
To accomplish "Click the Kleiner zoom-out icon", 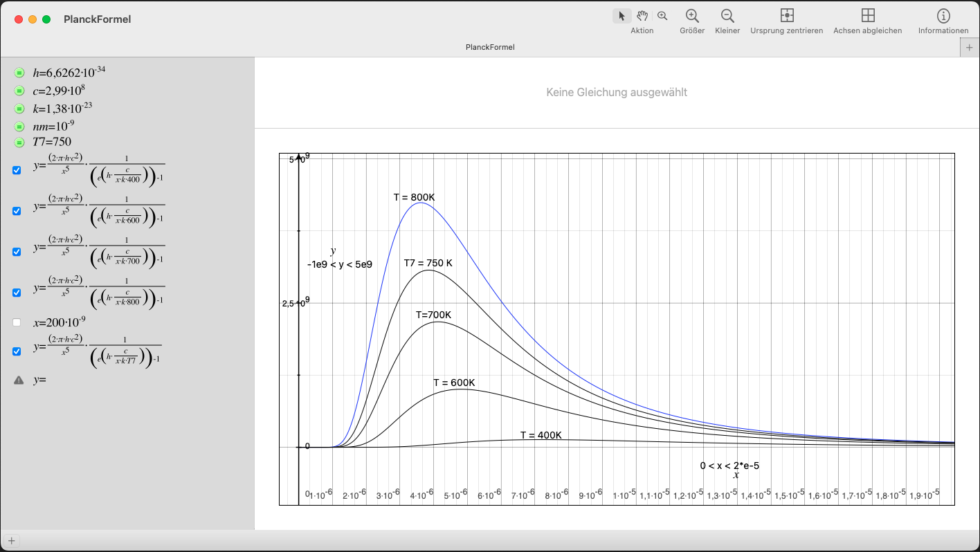I will (x=727, y=16).
